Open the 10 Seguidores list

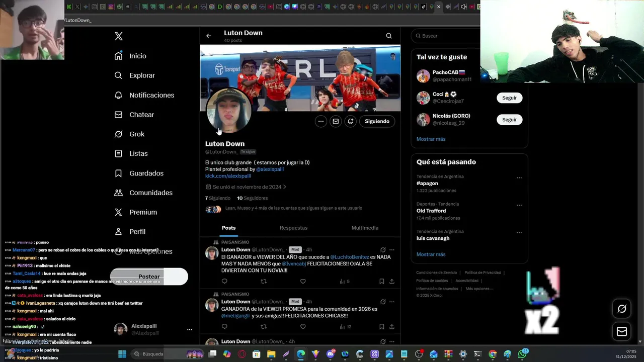(x=253, y=198)
